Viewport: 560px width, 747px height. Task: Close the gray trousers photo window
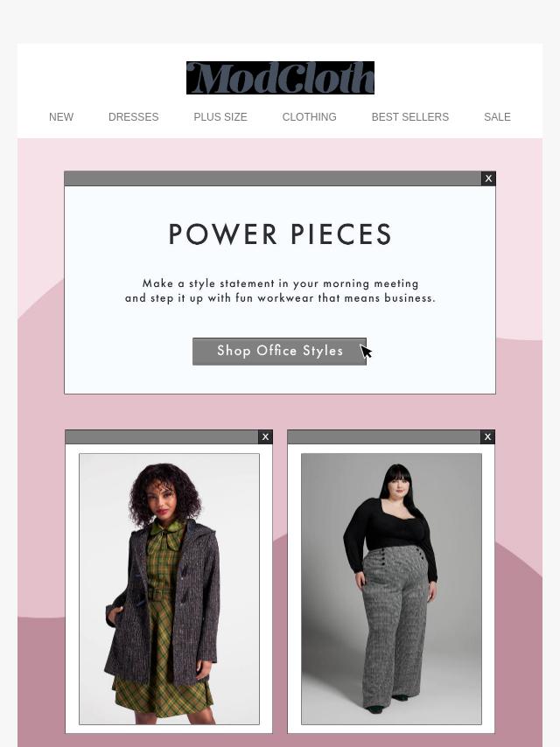point(487,436)
